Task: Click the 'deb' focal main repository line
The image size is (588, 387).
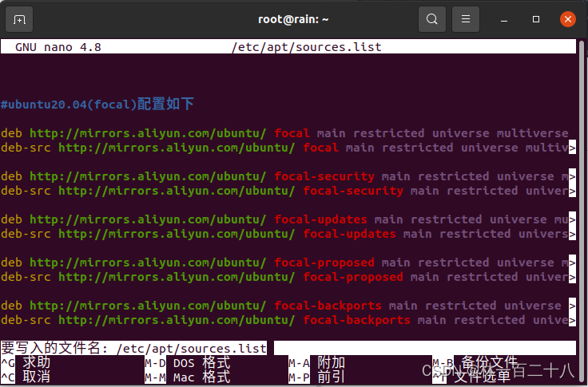Action: (284, 133)
